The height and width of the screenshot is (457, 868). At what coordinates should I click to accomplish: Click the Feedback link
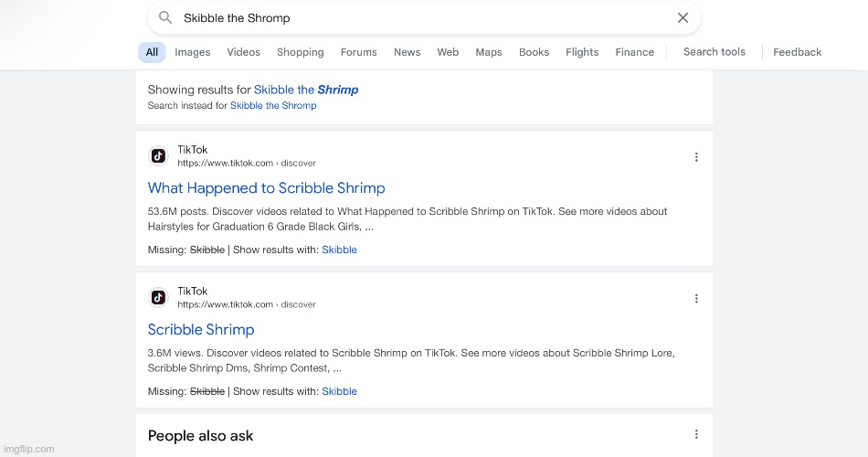(797, 52)
